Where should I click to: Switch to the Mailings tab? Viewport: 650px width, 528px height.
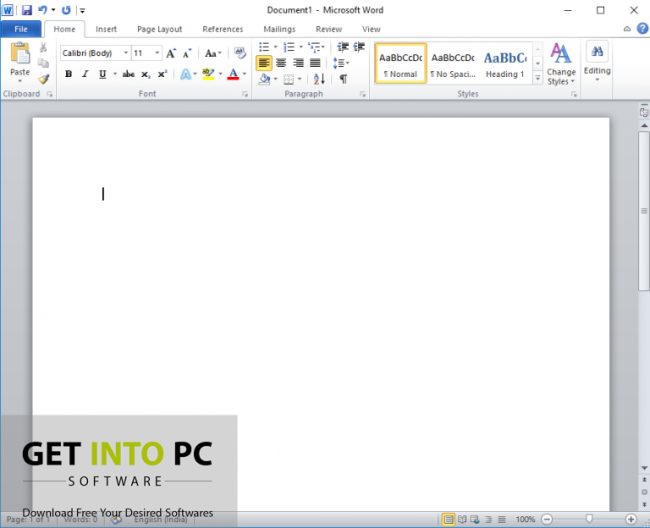(x=279, y=29)
